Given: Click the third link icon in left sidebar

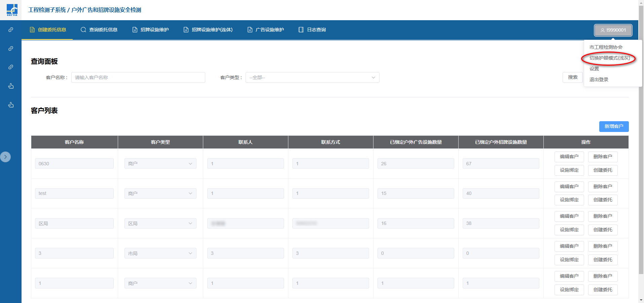Looking at the screenshot, I should [11, 67].
